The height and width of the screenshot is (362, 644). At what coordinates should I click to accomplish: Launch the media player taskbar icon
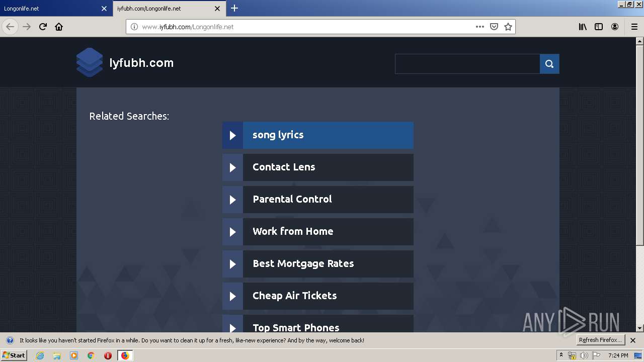(x=74, y=355)
